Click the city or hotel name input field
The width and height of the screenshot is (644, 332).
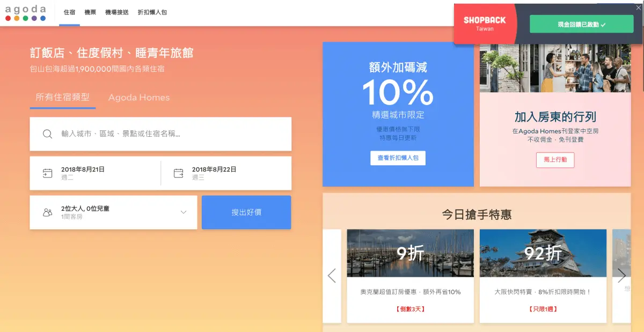point(160,134)
